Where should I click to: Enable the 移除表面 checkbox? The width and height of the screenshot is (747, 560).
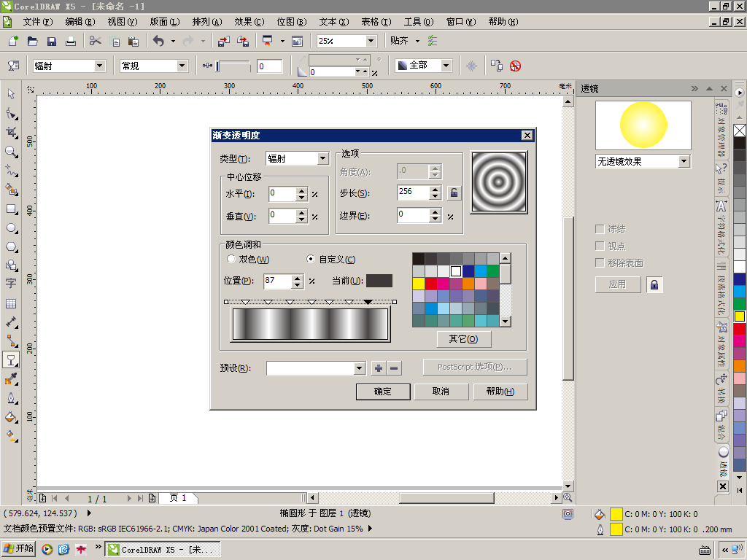pos(600,262)
